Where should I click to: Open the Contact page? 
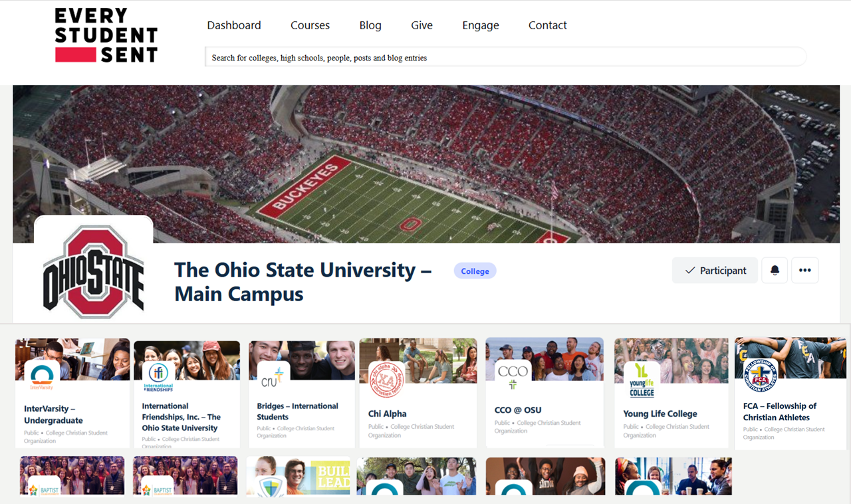click(547, 25)
